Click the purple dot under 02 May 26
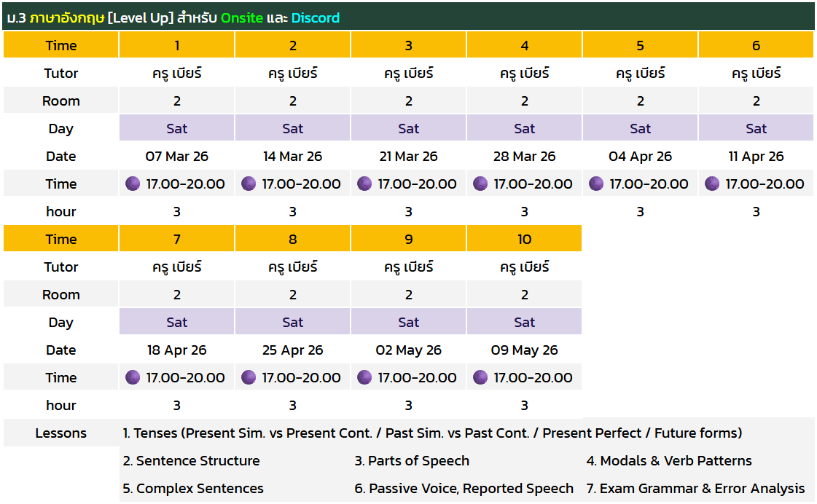 (364, 377)
